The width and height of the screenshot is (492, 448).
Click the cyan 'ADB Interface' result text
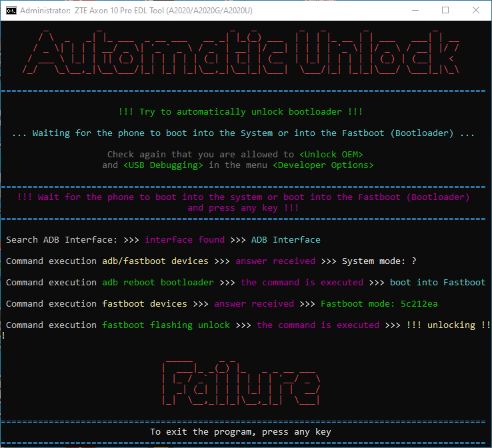[x=286, y=240]
